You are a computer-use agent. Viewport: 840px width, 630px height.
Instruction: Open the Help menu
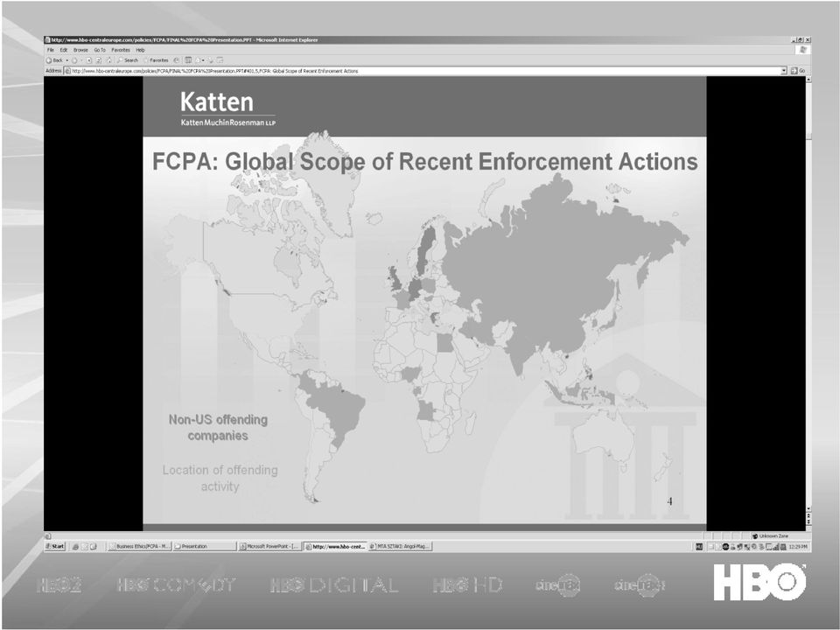140,50
